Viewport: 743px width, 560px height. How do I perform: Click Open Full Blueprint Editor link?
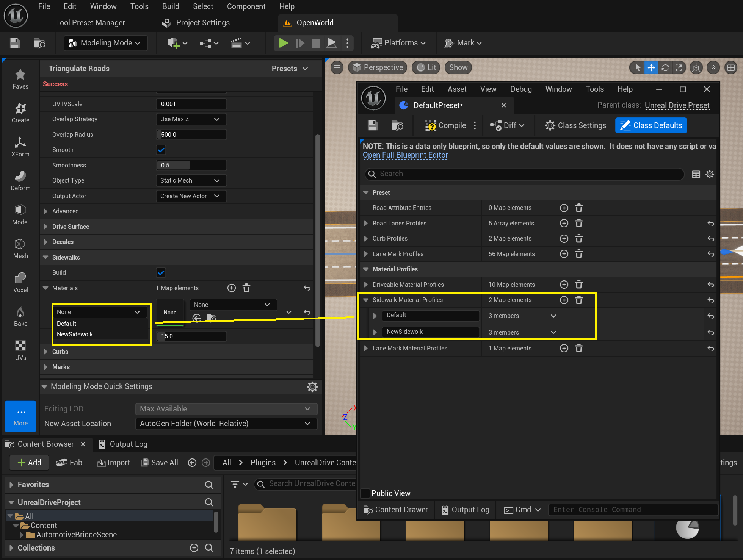(x=405, y=155)
